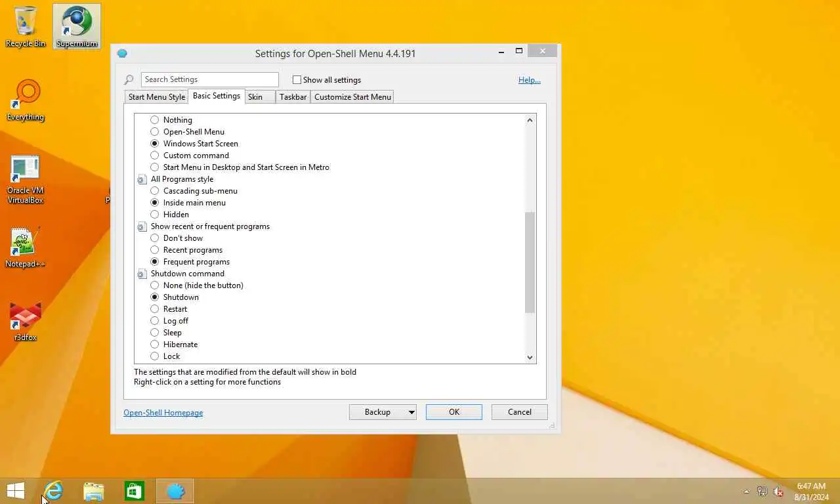Image resolution: width=840 pixels, height=504 pixels.
Task: Open the Open-Shell Homepage link
Action: coord(163,413)
